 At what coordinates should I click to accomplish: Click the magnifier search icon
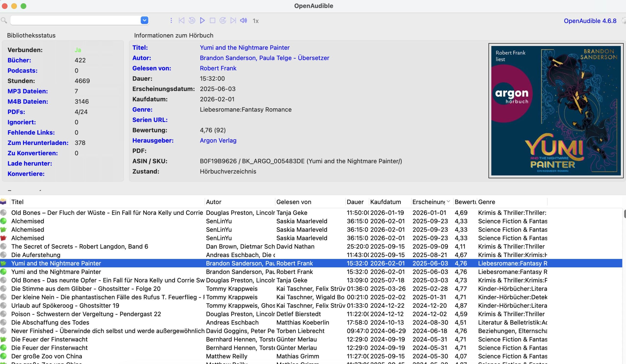4,20
